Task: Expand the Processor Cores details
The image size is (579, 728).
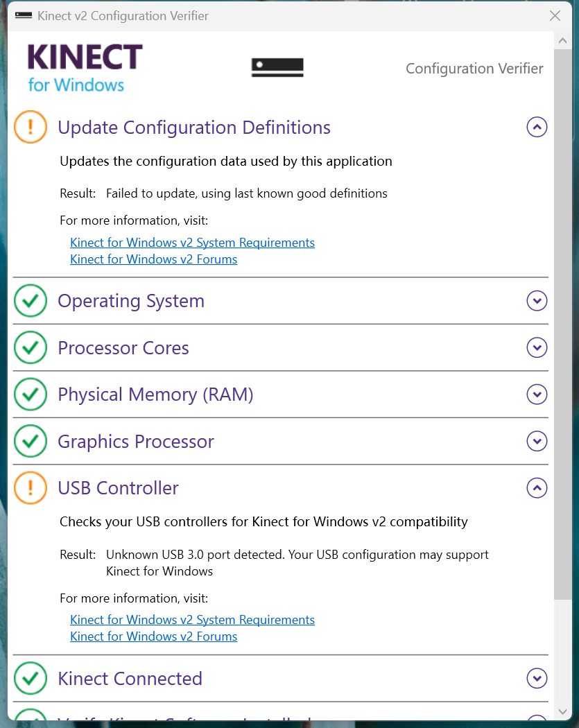Action: pos(537,348)
